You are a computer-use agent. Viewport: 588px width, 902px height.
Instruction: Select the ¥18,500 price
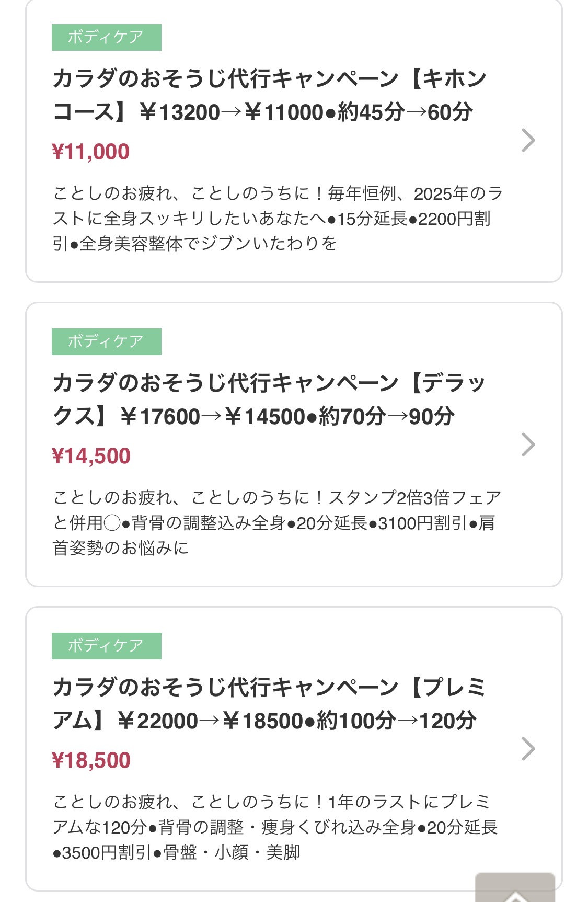point(91,760)
